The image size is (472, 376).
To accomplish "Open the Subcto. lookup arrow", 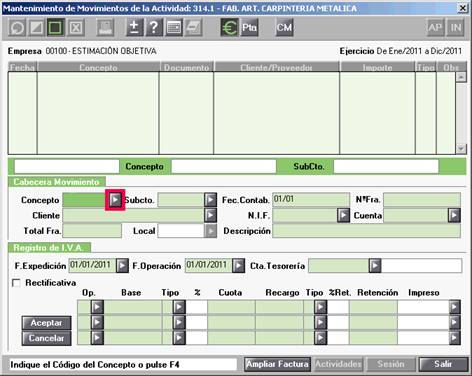I will pos(210,200).
